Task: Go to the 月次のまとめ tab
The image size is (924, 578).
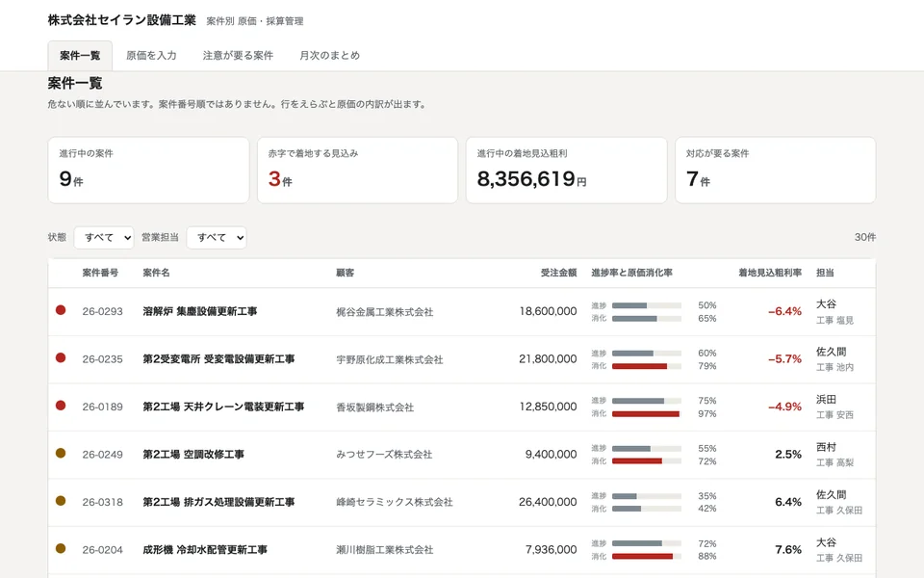Action: click(329, 56)
